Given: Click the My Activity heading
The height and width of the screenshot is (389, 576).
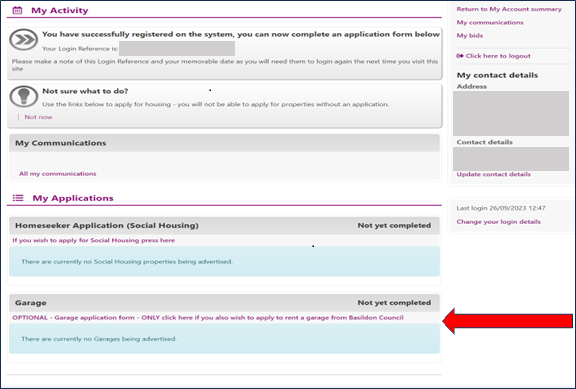Looking at the screenshot, I should tap(60, 10).
